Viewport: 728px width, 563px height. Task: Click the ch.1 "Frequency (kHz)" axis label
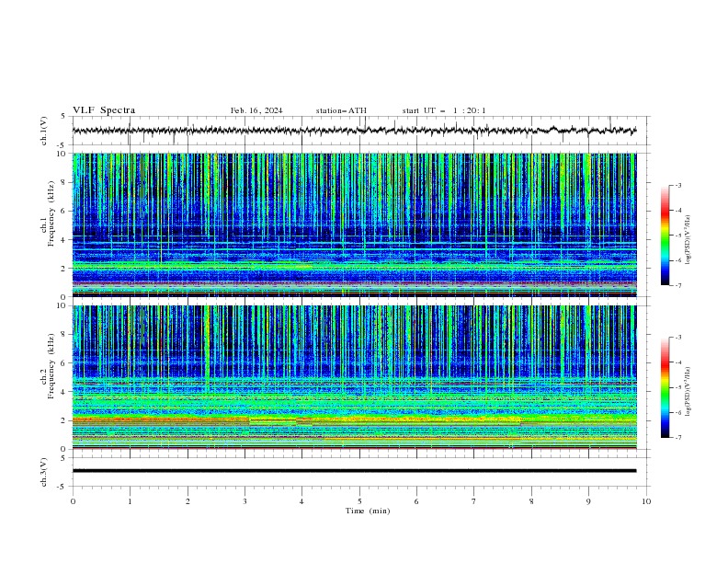point(51,213)
